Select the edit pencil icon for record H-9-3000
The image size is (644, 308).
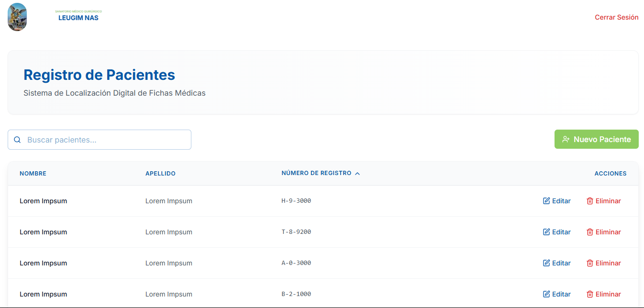point(545,201)
